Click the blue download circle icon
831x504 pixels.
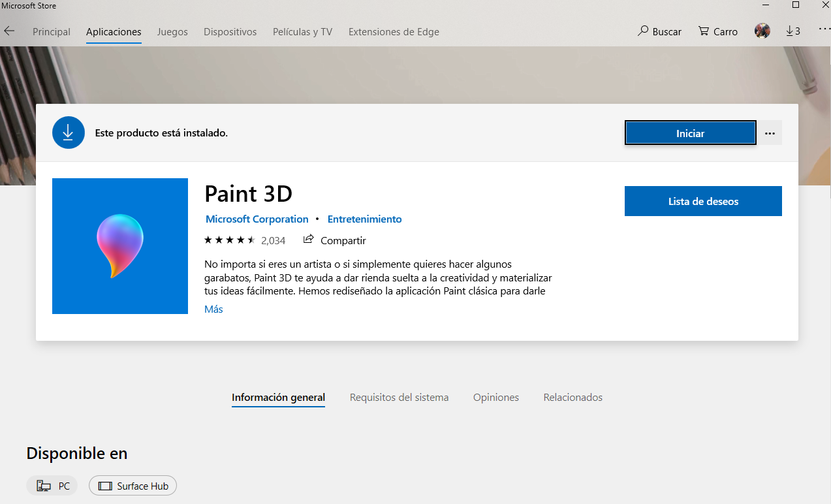coord(69,133)
